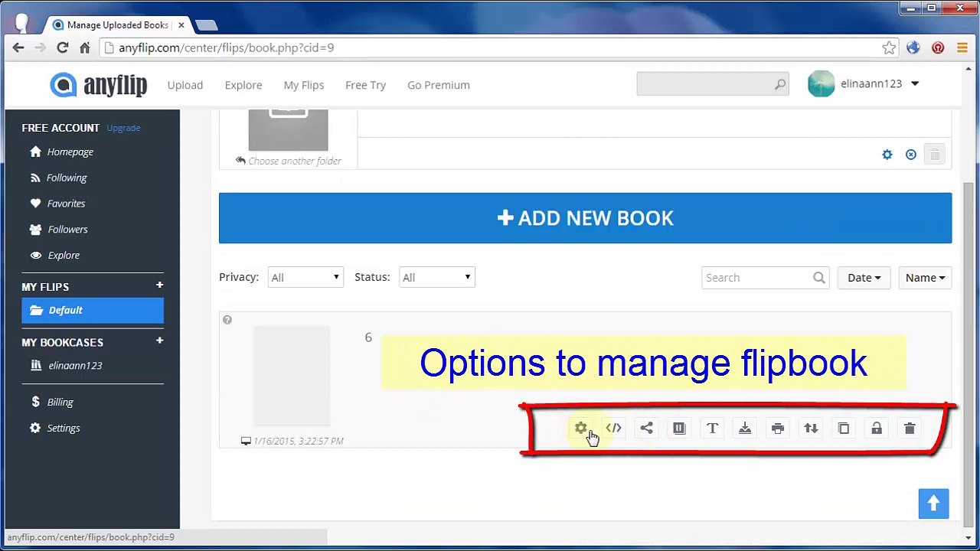This screenshot has width=980, height=551.
Task: Add a new flip folder with plus
Action: (159, 285)
